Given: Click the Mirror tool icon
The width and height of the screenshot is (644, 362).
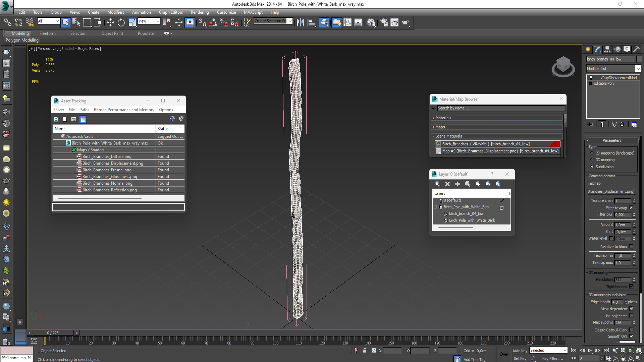Looking at the screenshot, I should [x=300, y=22].
